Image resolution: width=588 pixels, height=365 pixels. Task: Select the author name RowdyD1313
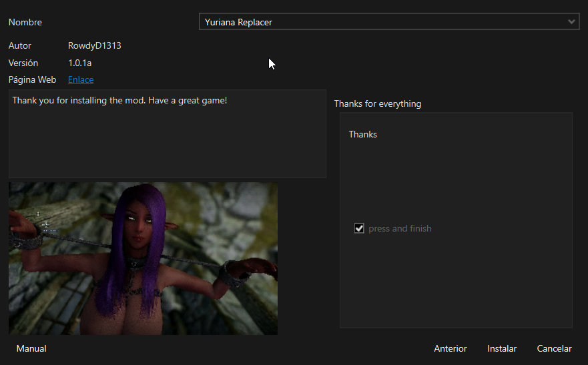95,46
